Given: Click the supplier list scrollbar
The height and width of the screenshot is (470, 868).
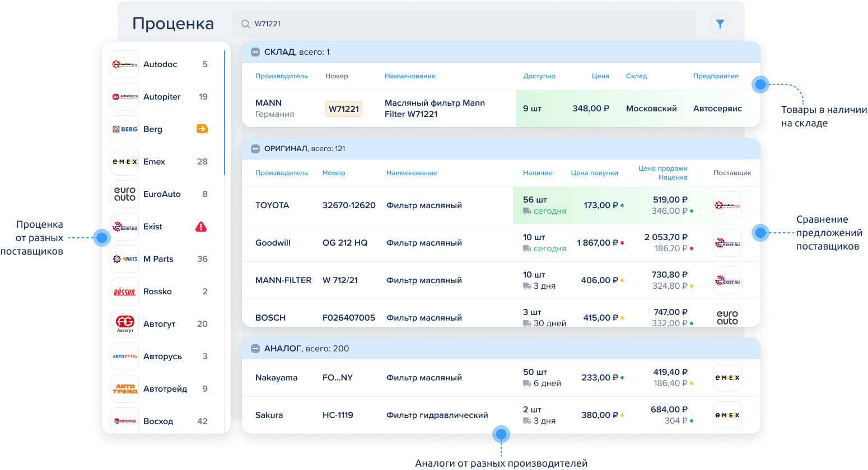Looking at the screenshot, I should pos(225,113).
